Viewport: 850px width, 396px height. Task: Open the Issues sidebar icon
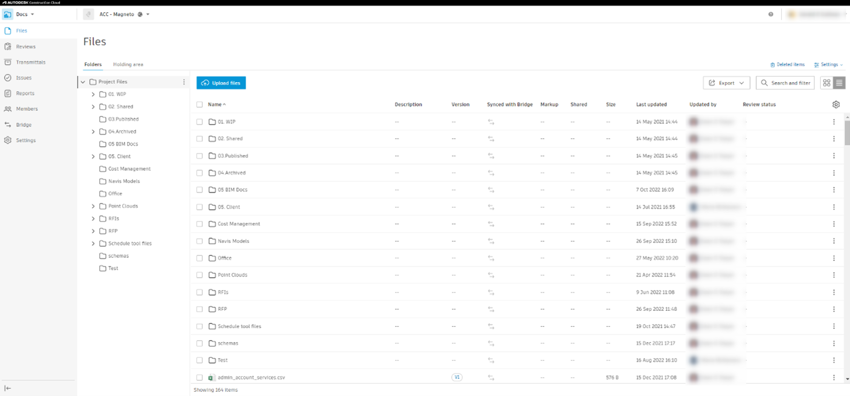(x=8, y=78)
